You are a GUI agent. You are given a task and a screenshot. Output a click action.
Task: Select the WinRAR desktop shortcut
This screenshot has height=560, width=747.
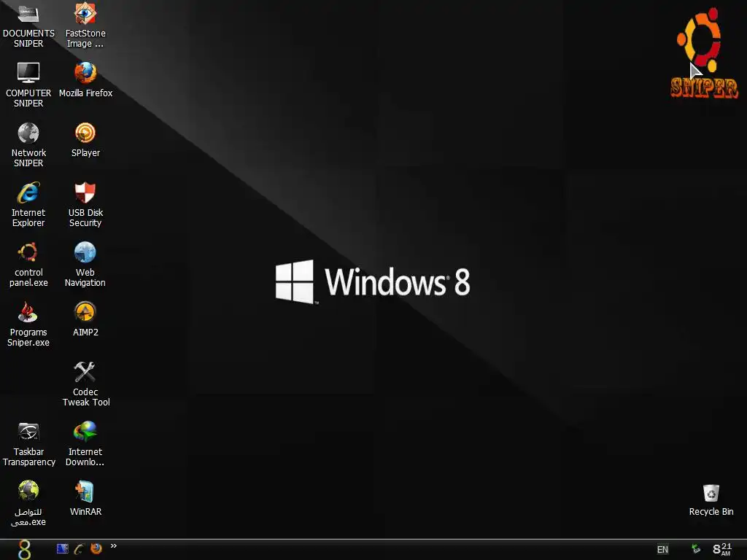[x=85, y=498]
